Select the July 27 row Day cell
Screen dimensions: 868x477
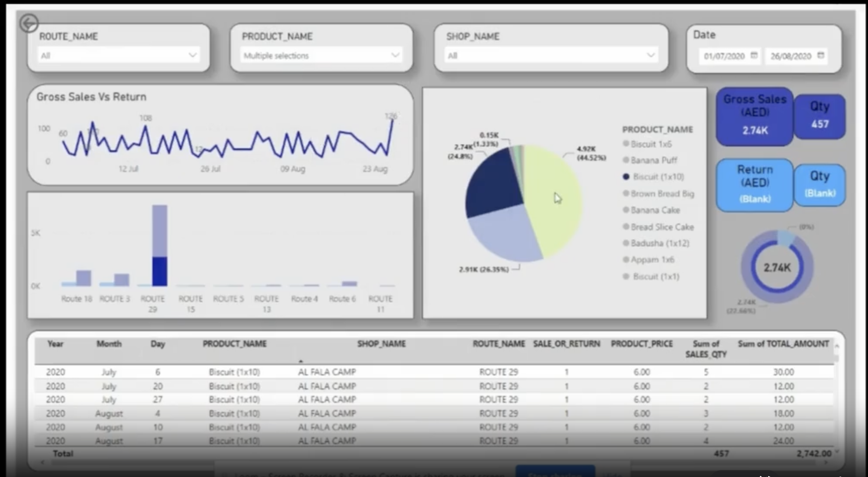[158, 400]
